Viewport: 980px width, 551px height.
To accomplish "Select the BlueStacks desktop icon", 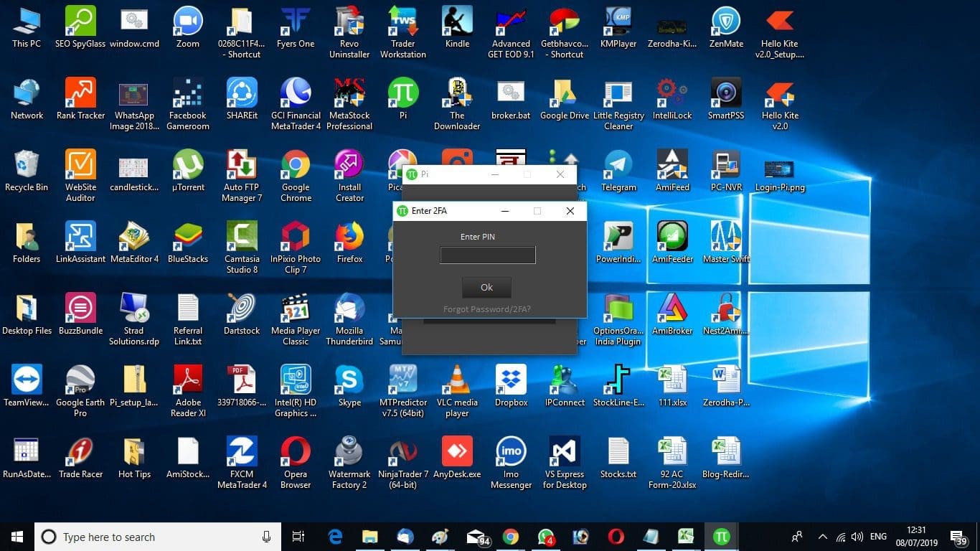I will (x=188, y=242).
